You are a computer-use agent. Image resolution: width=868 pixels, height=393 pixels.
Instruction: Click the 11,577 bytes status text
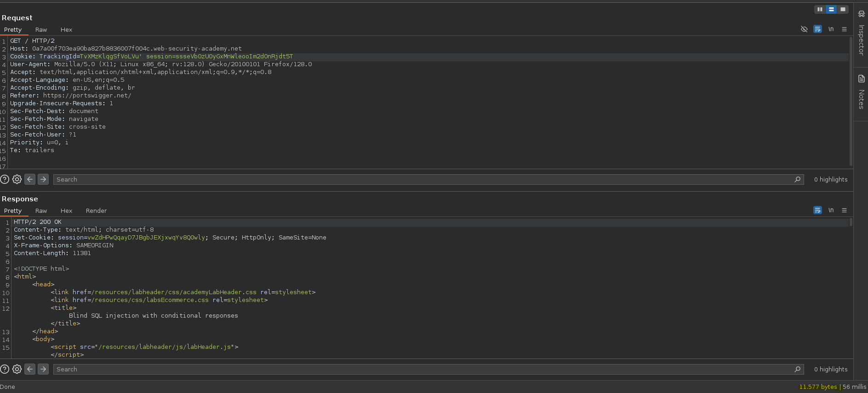pyautogui.click(x=818, y=387)
